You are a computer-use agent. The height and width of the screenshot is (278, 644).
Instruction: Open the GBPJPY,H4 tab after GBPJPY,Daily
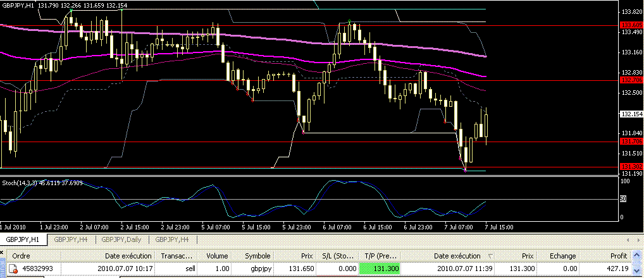click(173, 239)
